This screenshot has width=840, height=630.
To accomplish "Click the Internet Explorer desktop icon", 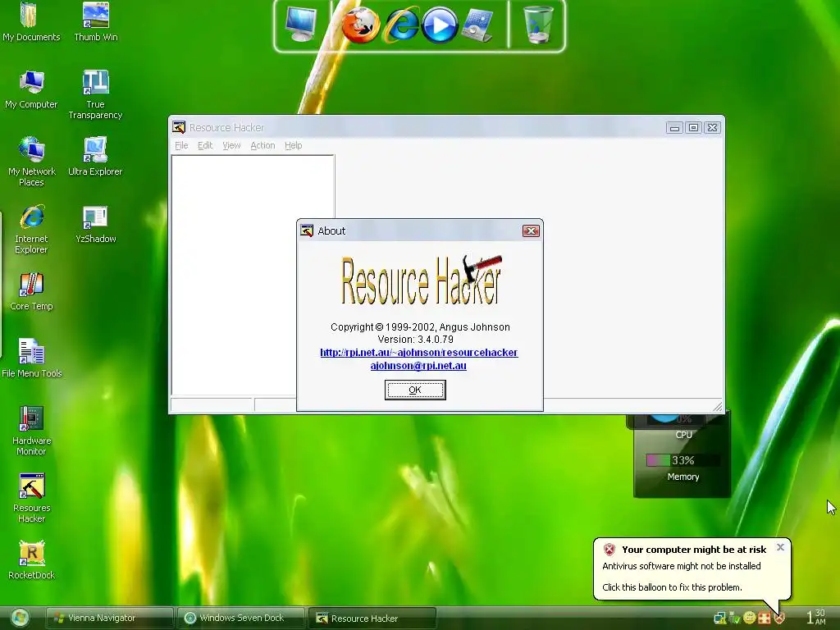I will [32, 229].
